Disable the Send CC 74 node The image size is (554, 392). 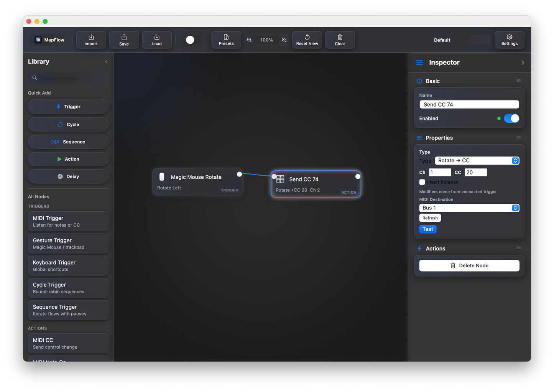point(511,118)
